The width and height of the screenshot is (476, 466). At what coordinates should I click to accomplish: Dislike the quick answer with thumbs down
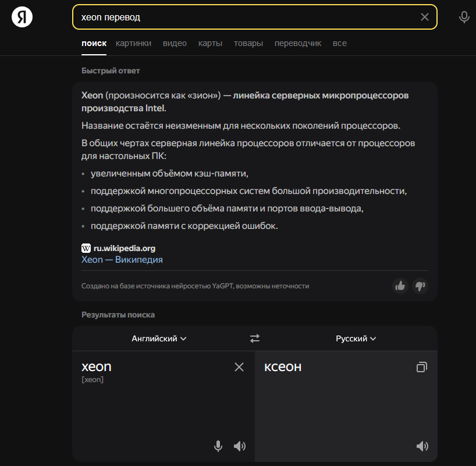click(x=420, y=286)
